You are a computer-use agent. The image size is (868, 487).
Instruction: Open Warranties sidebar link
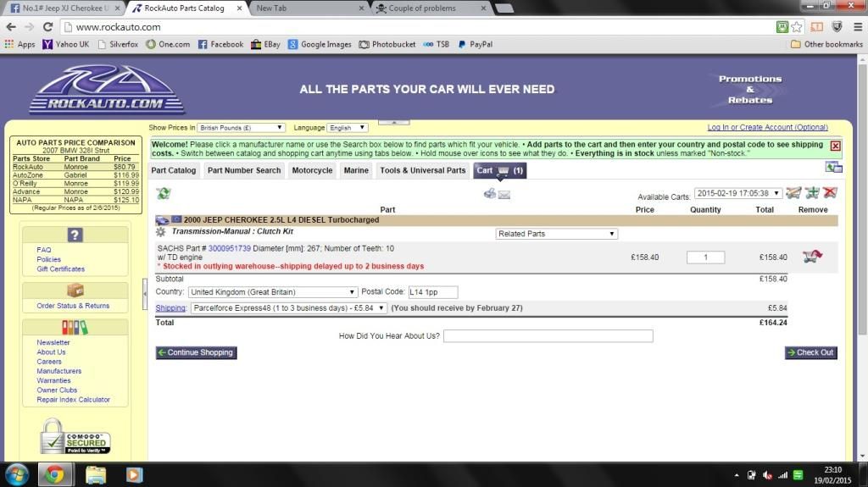click(53, 381)
